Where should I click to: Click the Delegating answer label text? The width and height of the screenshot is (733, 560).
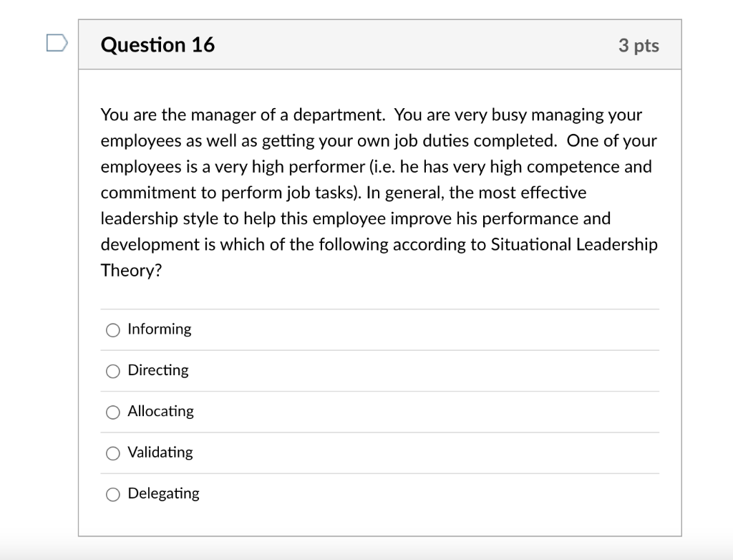pyautogui.click(x=163, y=493)
